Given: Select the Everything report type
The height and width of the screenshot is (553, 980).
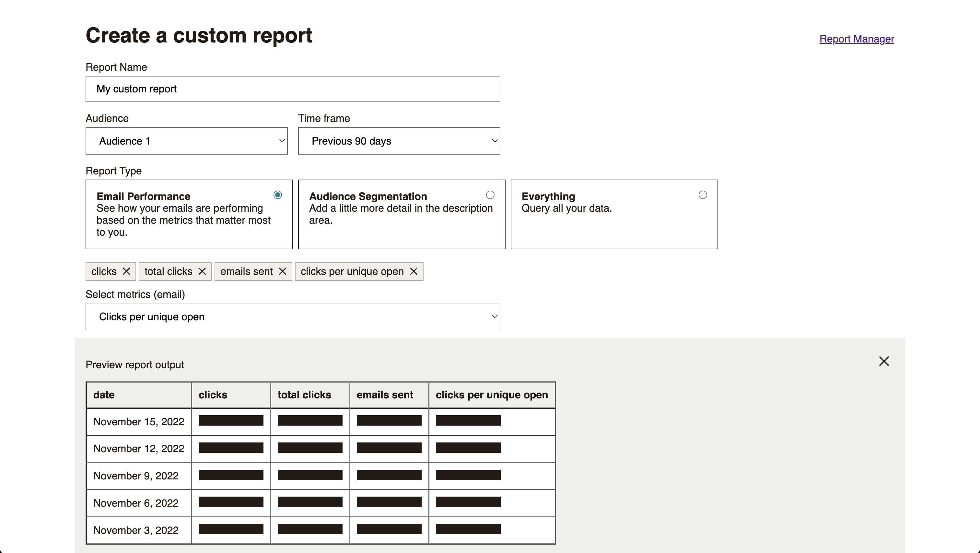Looking at the screenshot, I should (703, 195).
